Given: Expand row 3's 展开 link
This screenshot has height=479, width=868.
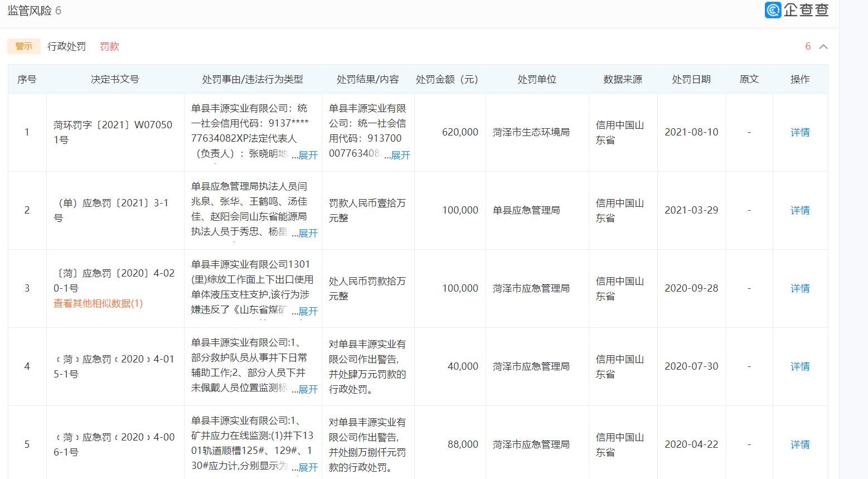Looking at the screenshot, I should [307, 312].
